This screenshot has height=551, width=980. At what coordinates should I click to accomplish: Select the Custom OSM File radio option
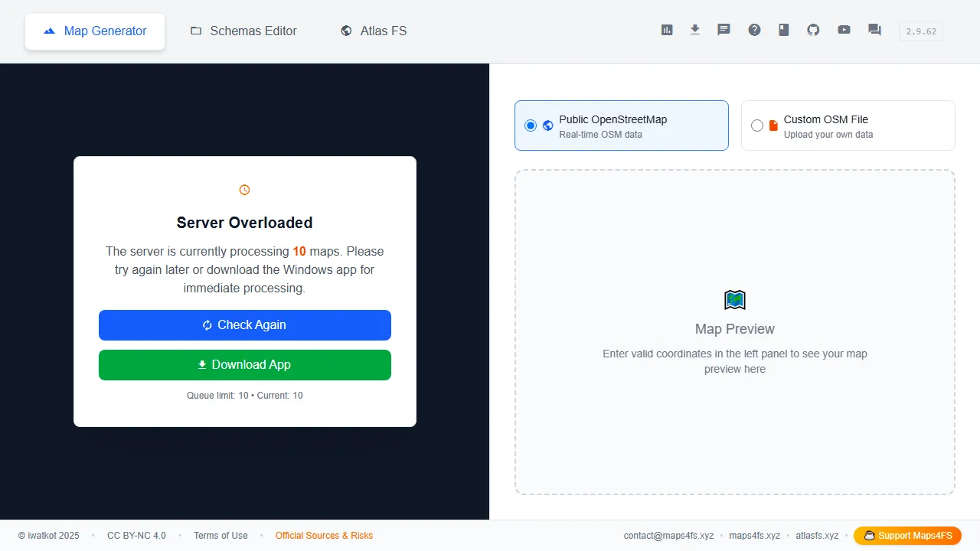(757, 126)
